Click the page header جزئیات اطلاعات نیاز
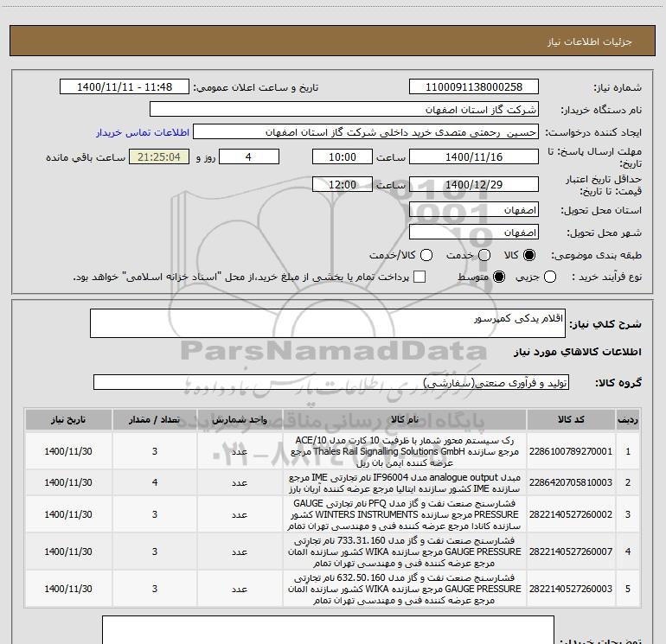 (x=590, y=41)
